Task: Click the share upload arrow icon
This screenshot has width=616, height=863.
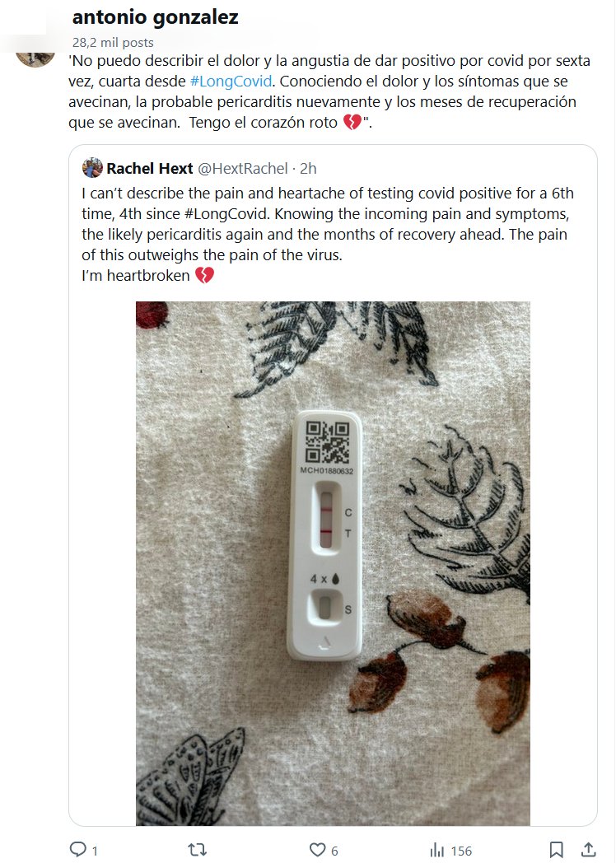Action: [589, 849]
